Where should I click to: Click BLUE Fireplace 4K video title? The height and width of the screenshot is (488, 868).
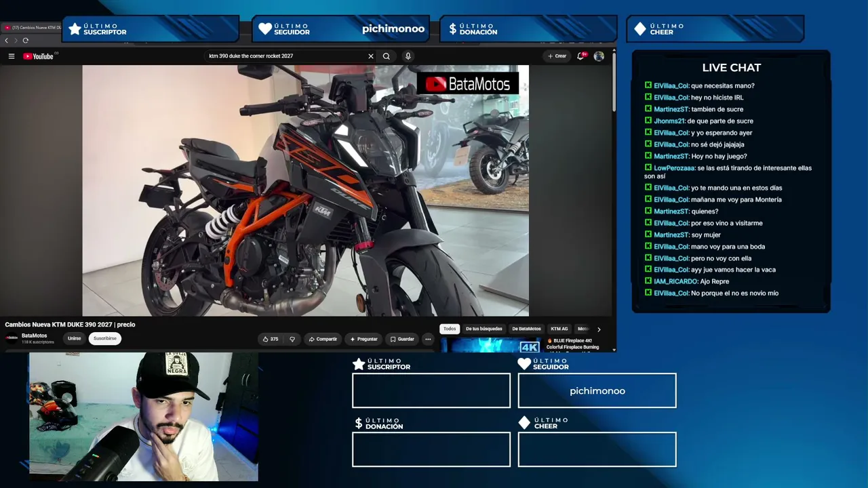point(573,344)
